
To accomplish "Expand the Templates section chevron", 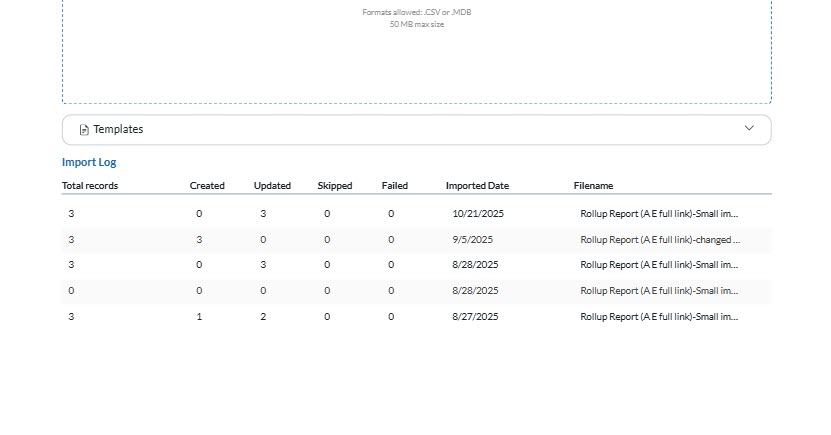I will [x=750, y=129].
